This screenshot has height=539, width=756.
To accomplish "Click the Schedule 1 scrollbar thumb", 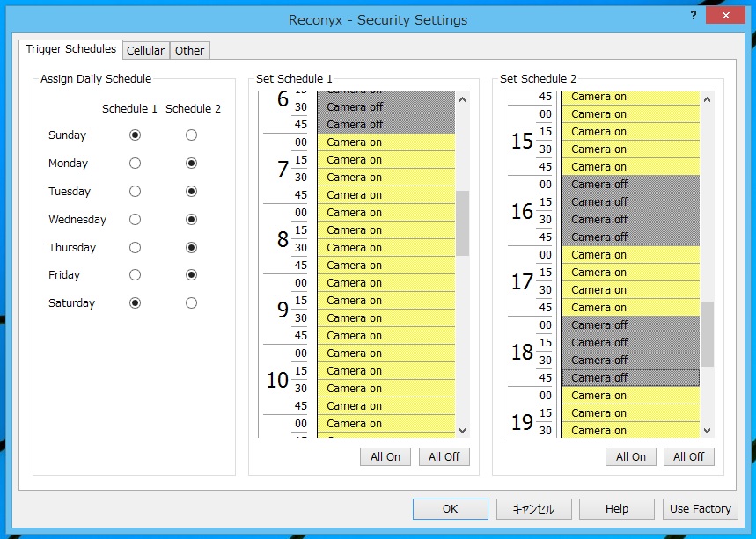I will click(x=462, y=223).
